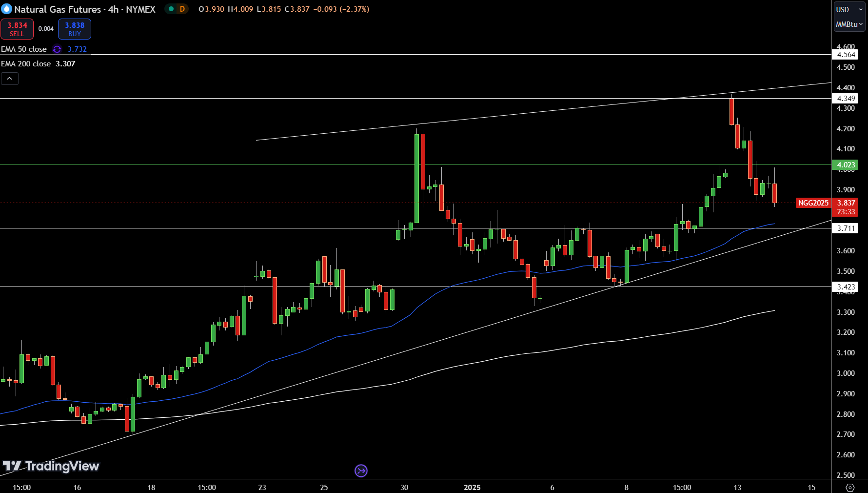Click the 4.349 horizontal line price label
The height and width of the screenshot is (493, 868).
coord(846,99)
